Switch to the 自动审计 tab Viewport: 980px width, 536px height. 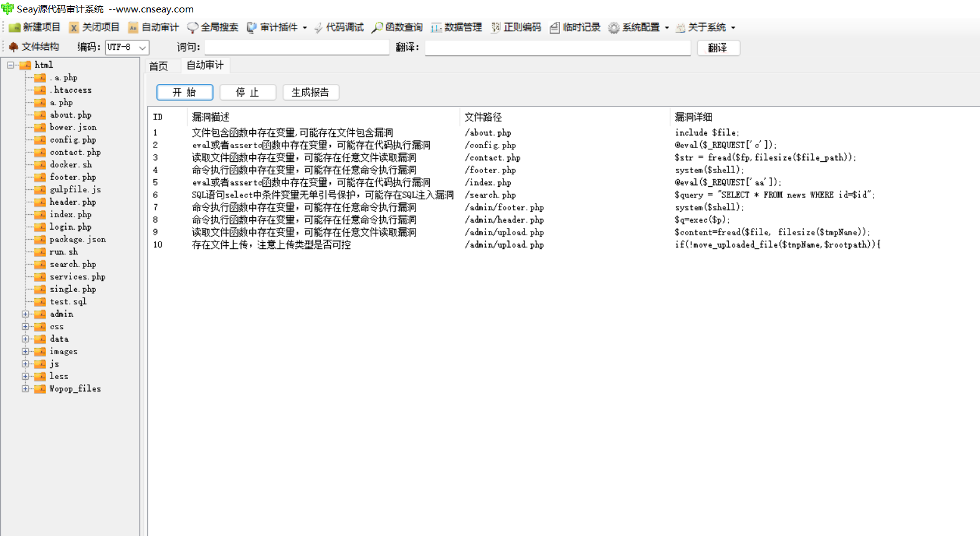coord(205,65)
